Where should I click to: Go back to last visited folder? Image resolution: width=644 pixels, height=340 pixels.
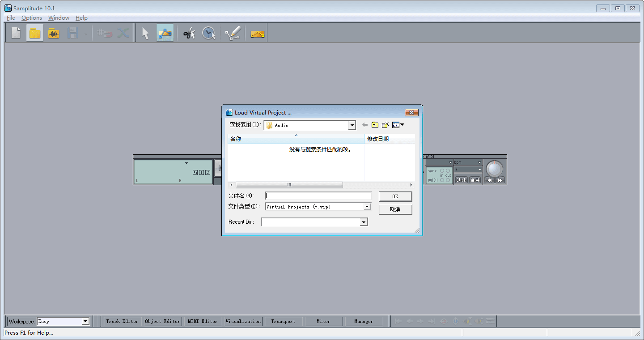click(x=364, y=125)
